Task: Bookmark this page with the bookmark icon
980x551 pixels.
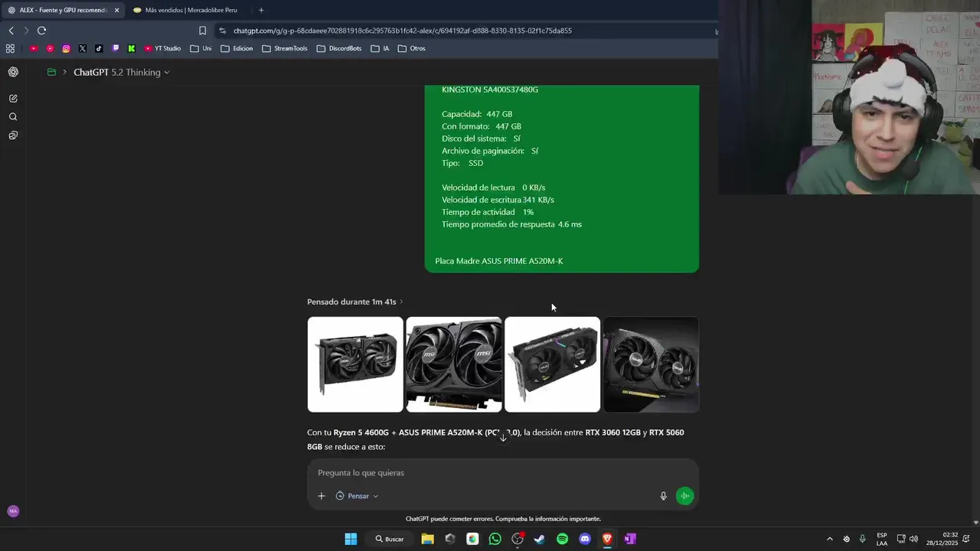Action: [x=202, y=31]
